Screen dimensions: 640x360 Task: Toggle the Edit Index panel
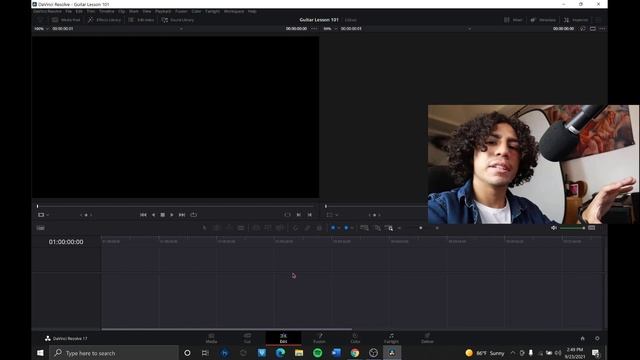141,20
